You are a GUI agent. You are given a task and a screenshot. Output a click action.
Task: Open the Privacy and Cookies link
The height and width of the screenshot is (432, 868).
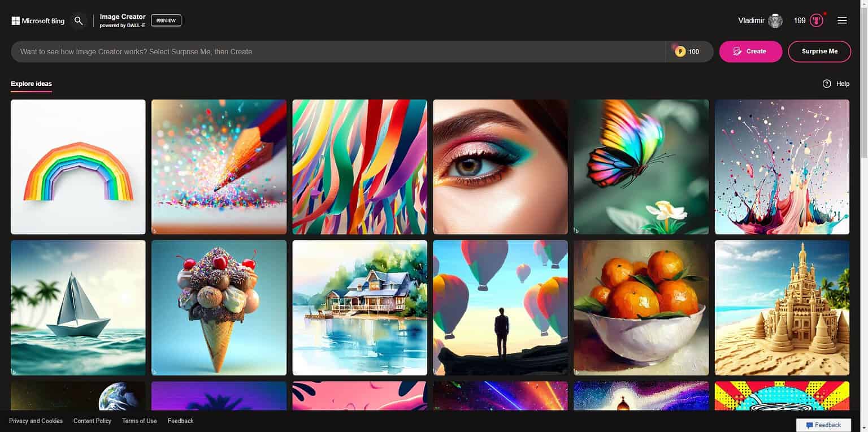(x=36, y=421)
